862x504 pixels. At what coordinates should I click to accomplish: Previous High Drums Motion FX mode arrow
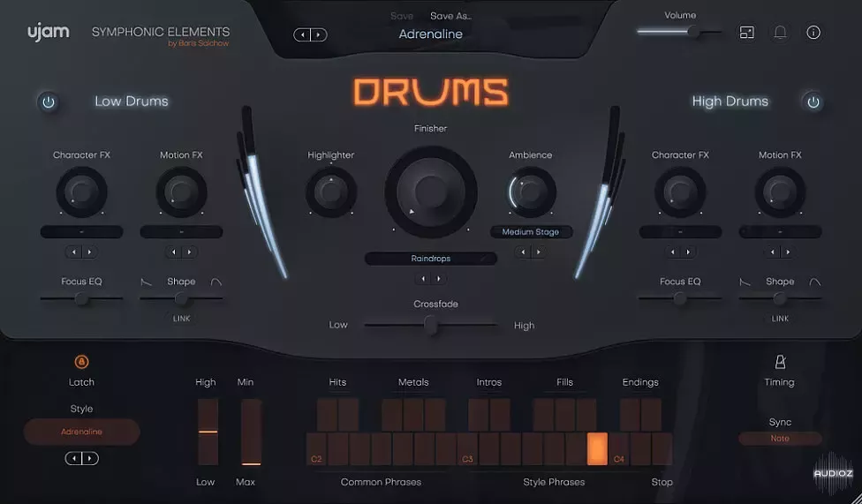773,252
